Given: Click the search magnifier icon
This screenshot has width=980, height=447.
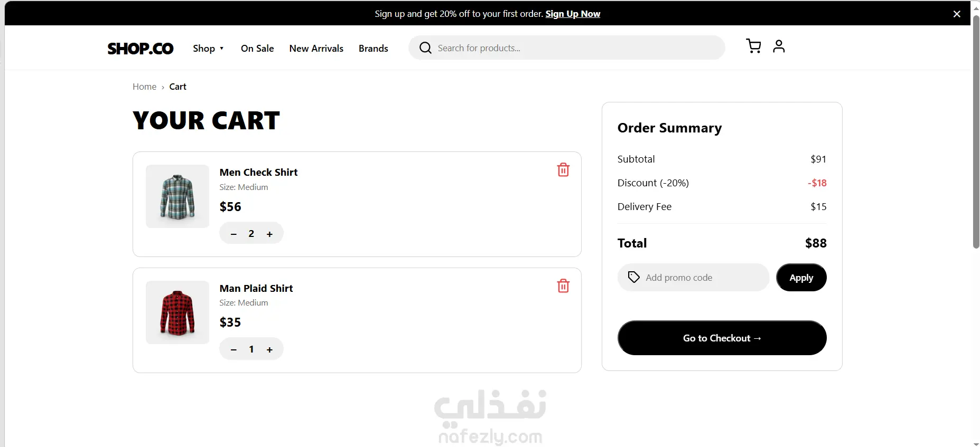Looking at the screenshot, I should (425, 48).
